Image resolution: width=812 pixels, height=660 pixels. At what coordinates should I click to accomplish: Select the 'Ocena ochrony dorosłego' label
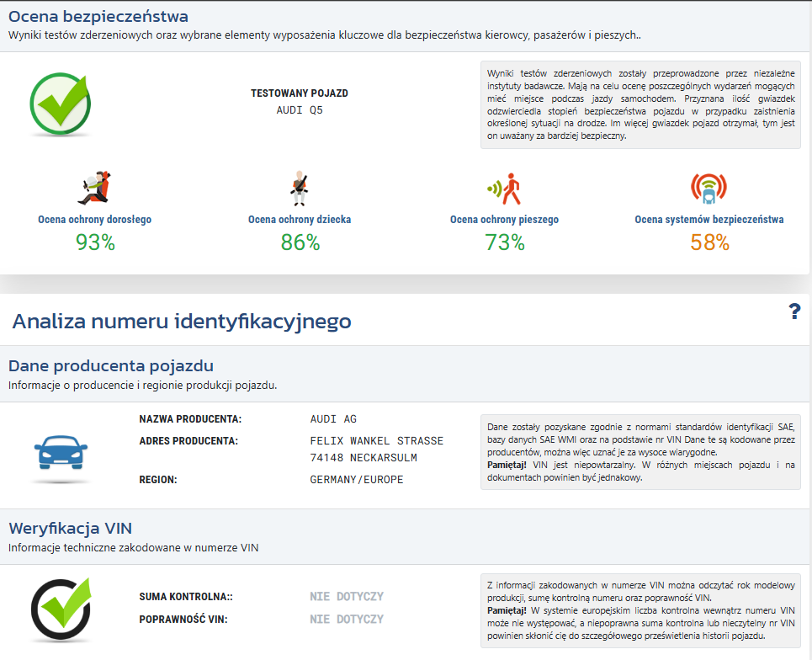click(94, 220)
